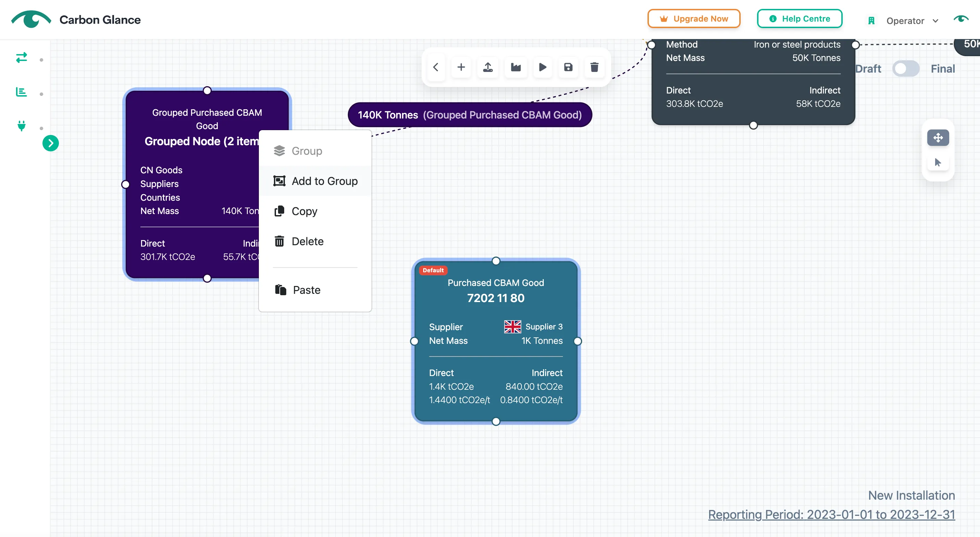
Task: Choose Paste in the context menu
Action: tap(315, 290)
